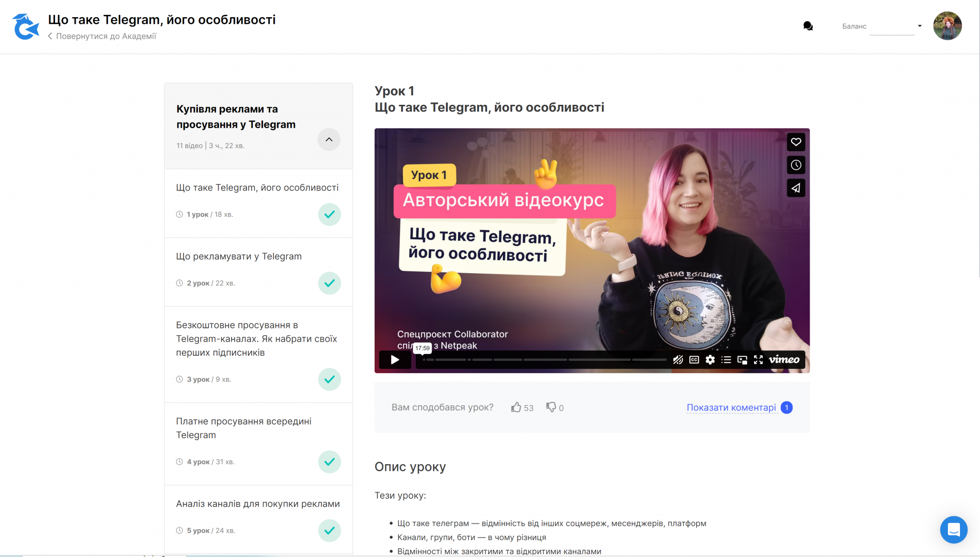Share the video via paper plane icon
Viewport: 980px width, 557px height.
tap(796, 188)
